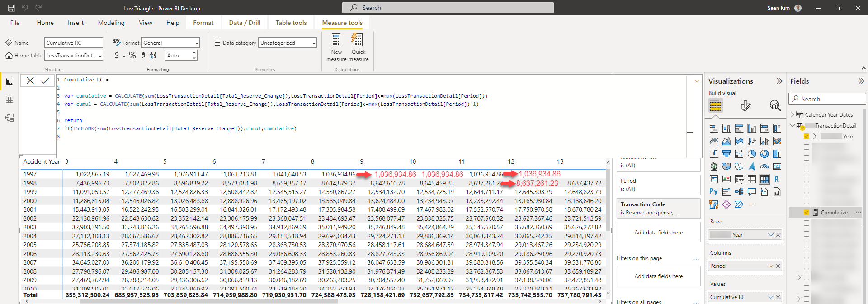Open the Period column field dropdown chevron
The image size is (868, 304).
point(771,266)
